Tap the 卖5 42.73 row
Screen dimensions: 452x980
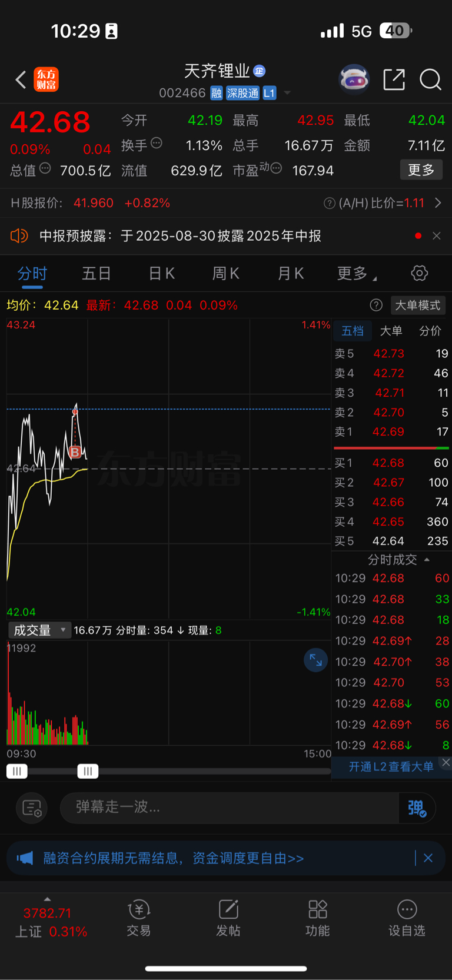[391, 354]
